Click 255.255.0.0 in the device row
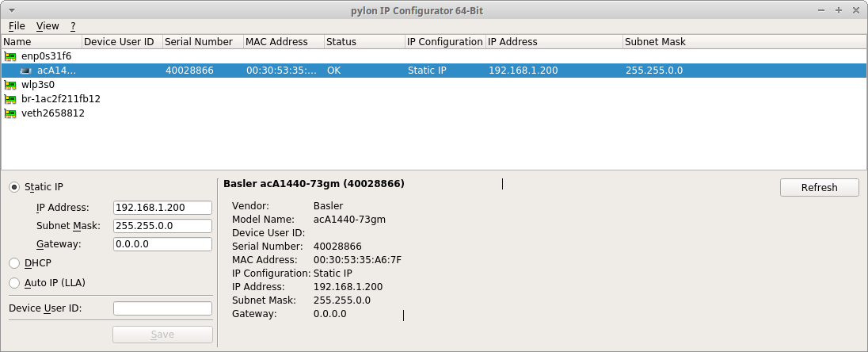 point(653,71)
